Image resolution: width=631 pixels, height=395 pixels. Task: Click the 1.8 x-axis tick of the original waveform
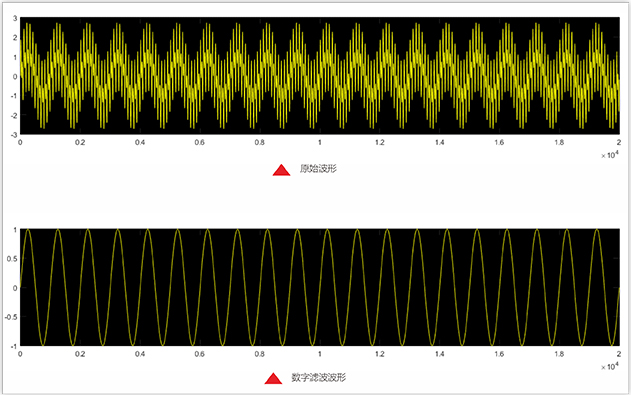pos(559,142)
